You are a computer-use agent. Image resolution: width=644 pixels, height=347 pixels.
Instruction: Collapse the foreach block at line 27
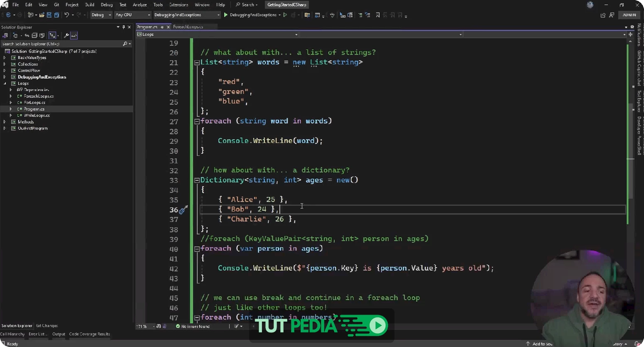click(x=197, y=121)
